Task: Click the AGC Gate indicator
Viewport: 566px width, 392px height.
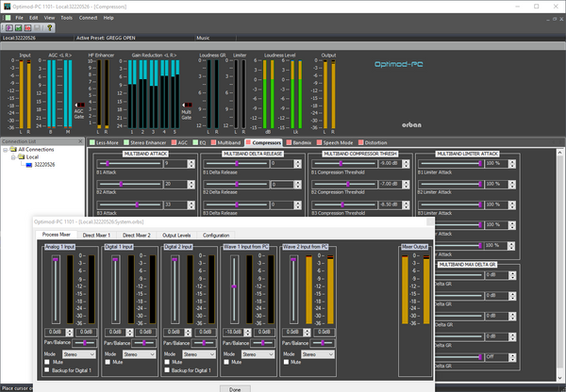Action: pyautogui.click(x=79, y=105)
